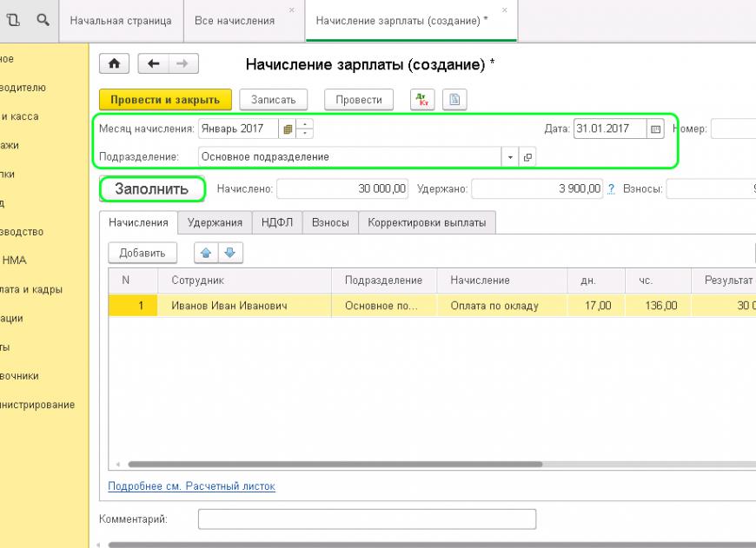Click the Записать button
Image resolution: width=756 pixels, height=548 pixels.
point(274,100)
